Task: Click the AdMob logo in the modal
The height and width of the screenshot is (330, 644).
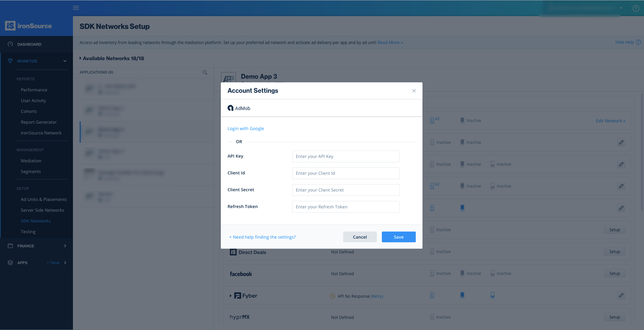Action: pos(231,108)
